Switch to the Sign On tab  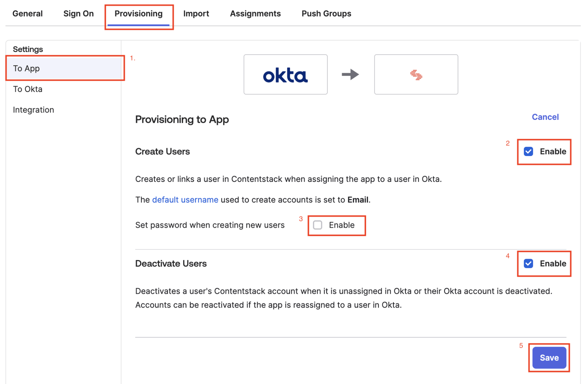[78, 13]
